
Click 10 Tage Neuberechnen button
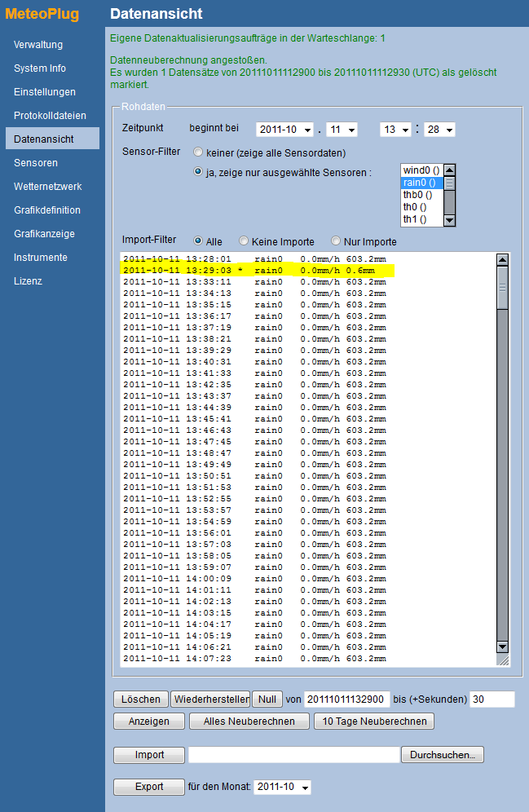click(x=374, y=722)
